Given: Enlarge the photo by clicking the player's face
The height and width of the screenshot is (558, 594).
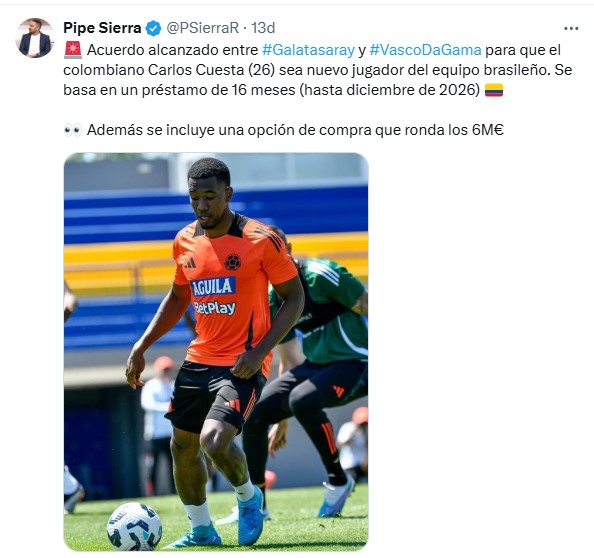Looking at the screenshot, I should [208, 197].
